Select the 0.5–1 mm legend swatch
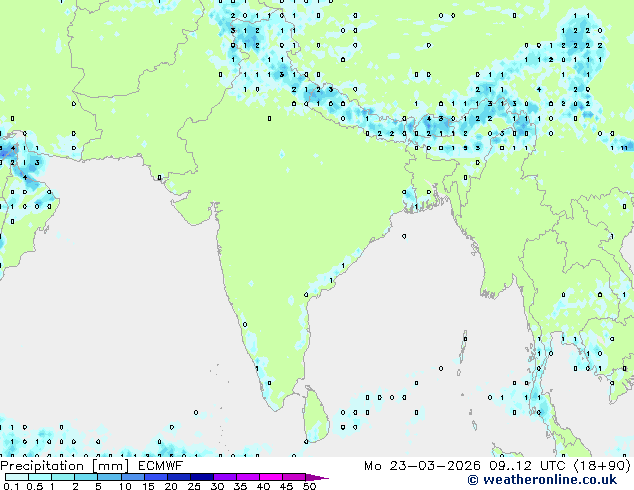Screen dimensions: 634x490 click(x=40, y=477)
